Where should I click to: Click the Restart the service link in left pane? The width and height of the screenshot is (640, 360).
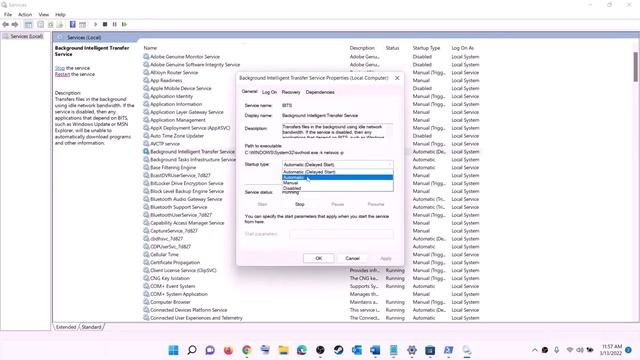(62, 74)
